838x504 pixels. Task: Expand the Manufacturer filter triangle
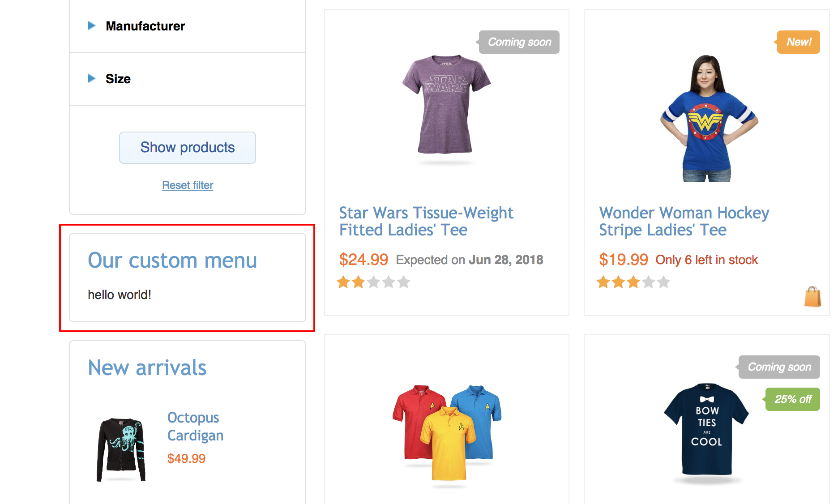92,26
